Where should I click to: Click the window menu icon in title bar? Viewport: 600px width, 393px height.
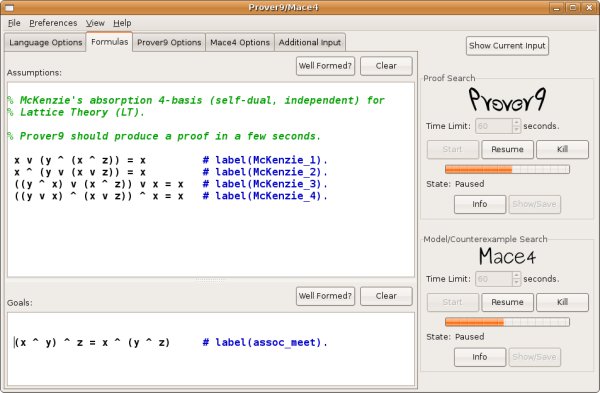tap(9, 7)
